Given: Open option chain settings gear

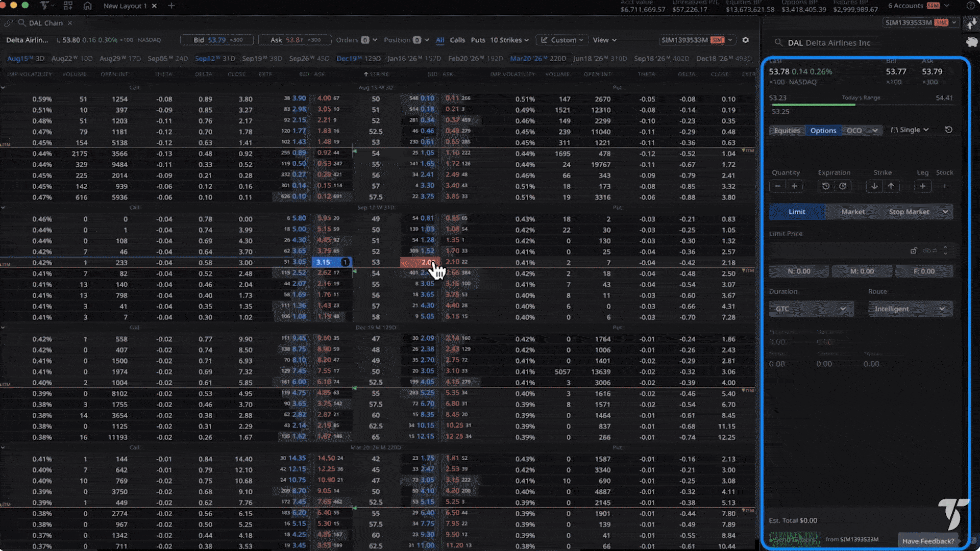Looking at the screenshot, I should 745,40.
